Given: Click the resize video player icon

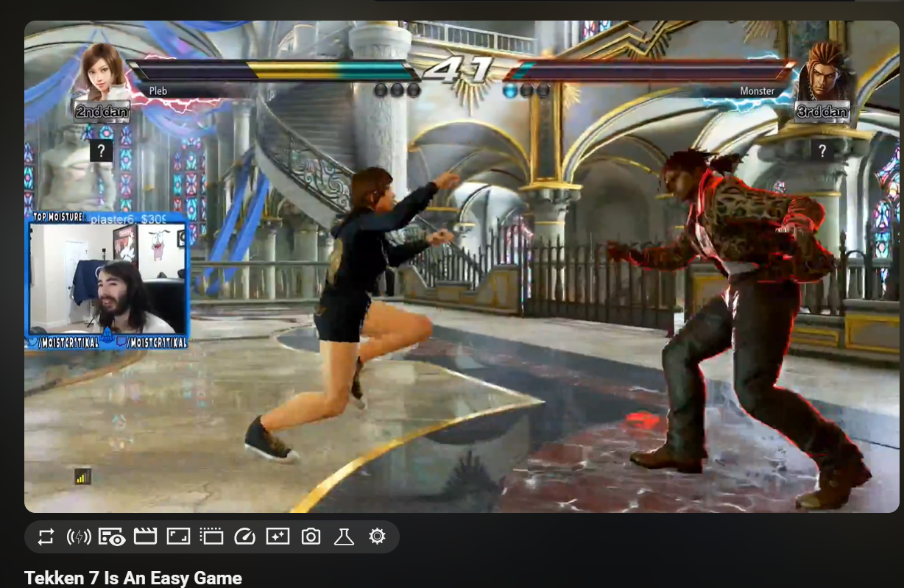Looking at the screenshot, I should point(178,536).
